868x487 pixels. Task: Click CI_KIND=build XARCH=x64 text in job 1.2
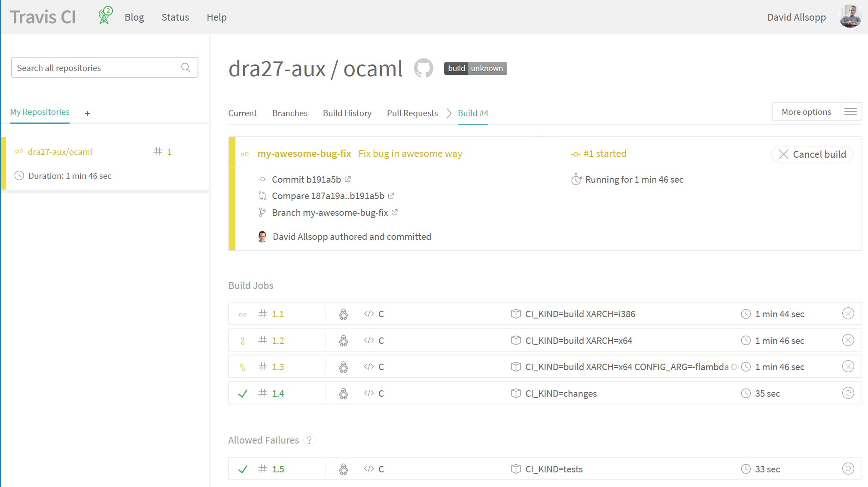coord(579,341)
